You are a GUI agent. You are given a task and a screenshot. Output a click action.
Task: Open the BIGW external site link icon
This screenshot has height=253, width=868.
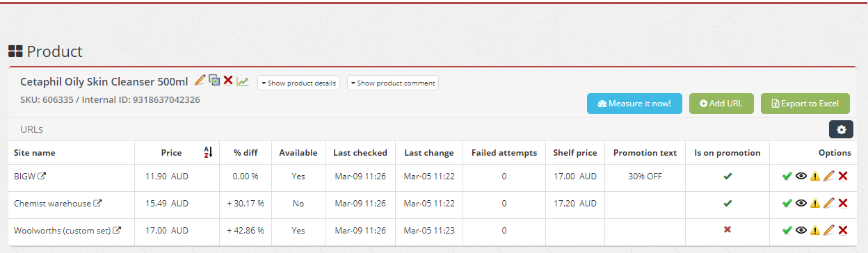point(42,176)
